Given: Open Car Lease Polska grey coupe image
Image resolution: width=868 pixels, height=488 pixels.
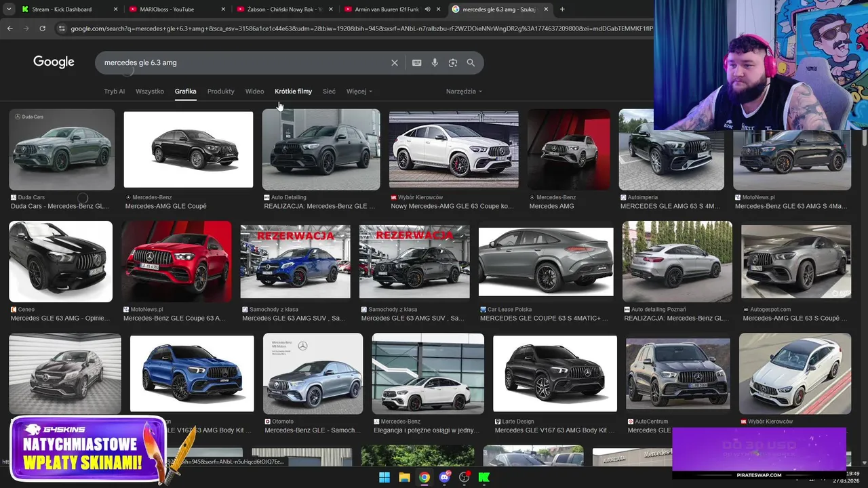Looking at the screenshot, I should [546, 262].
